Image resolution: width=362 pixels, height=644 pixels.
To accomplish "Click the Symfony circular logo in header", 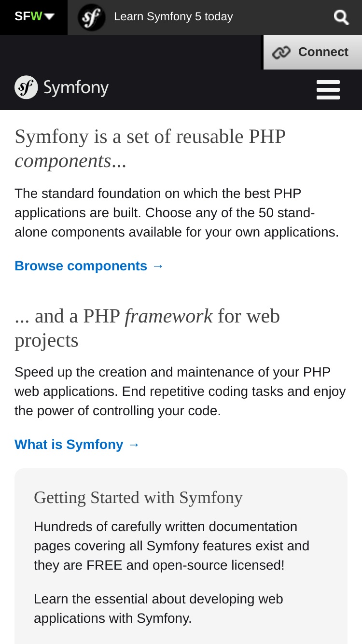I will [x=26, y=87].
